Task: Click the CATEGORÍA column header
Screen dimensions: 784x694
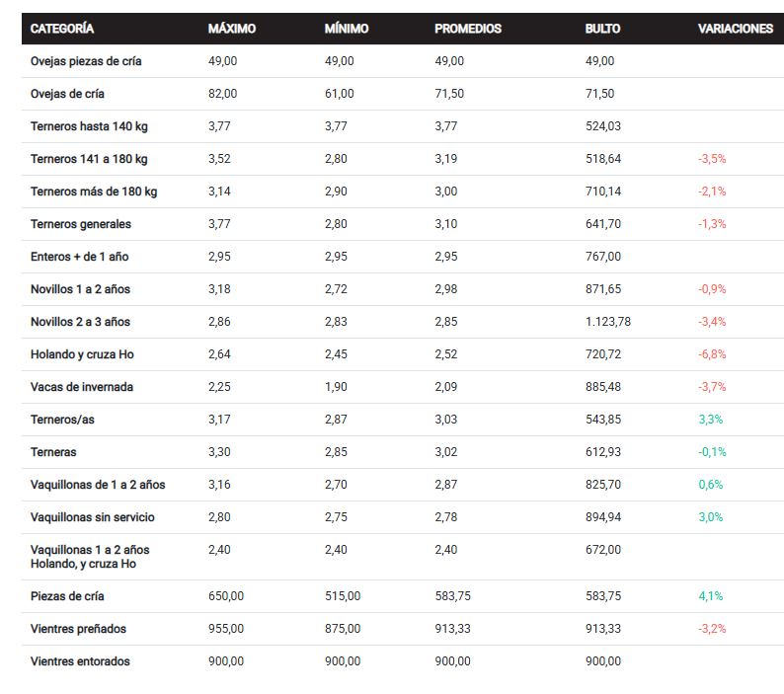Action: tap(62, 29)
